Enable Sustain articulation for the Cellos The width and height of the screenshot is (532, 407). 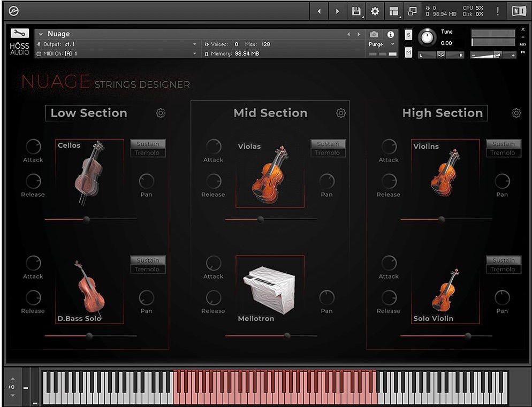(x=148, y=144)
